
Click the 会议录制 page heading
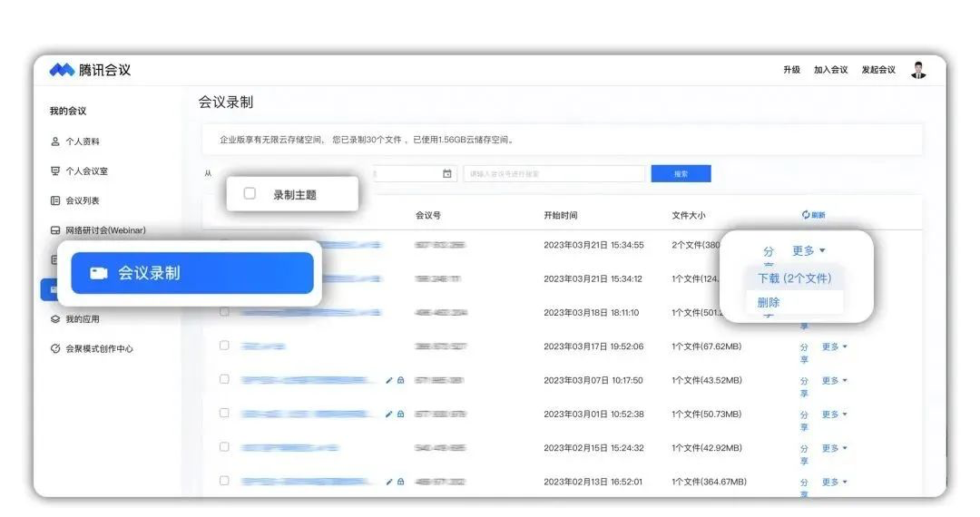226,102
